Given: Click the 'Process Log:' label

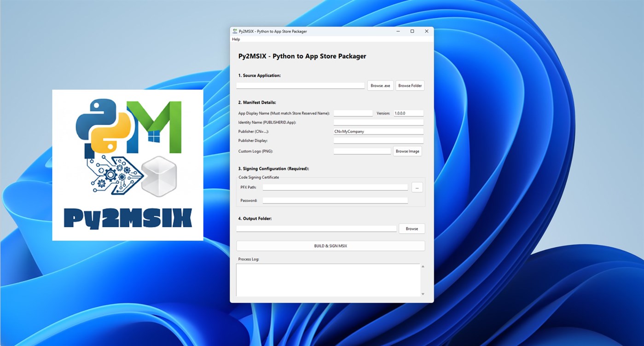Looking at the screenshot, I should (x=249, y=259).
